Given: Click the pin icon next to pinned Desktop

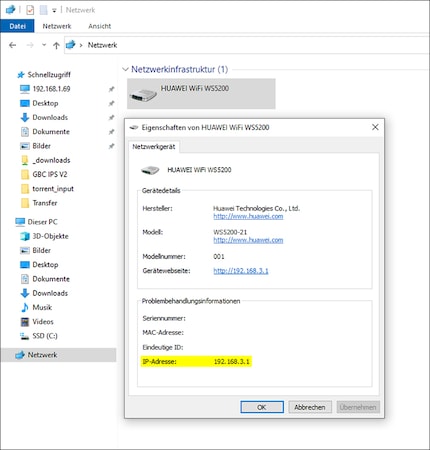Looking at the screenshot, I should (x=111, y=103).
